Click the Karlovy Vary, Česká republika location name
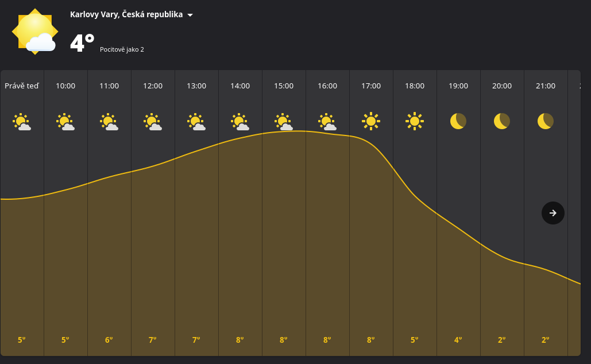591x364 pixels. (126, 14)
